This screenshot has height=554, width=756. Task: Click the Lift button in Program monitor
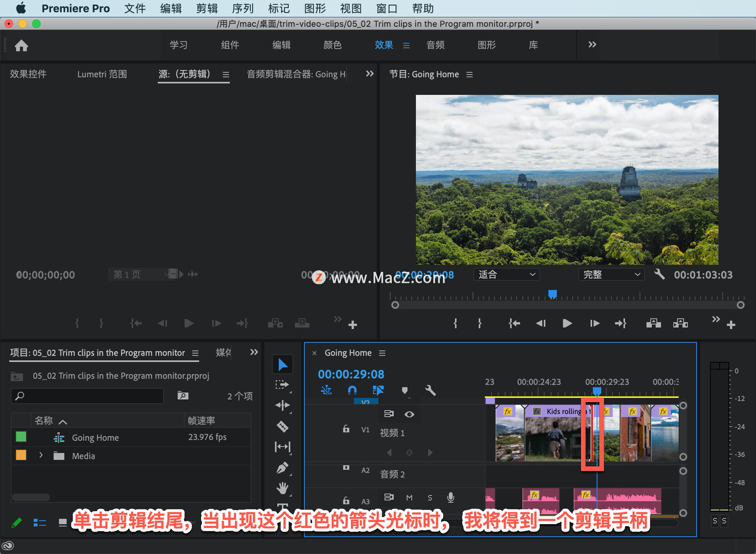coord(653,323)
